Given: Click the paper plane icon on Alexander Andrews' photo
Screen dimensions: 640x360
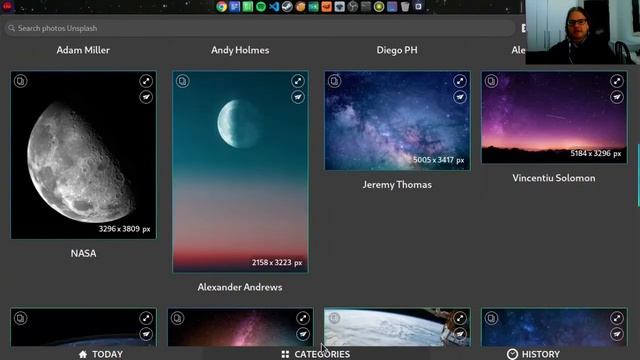Looking at the screenshot, I should [x=298, y=97].
